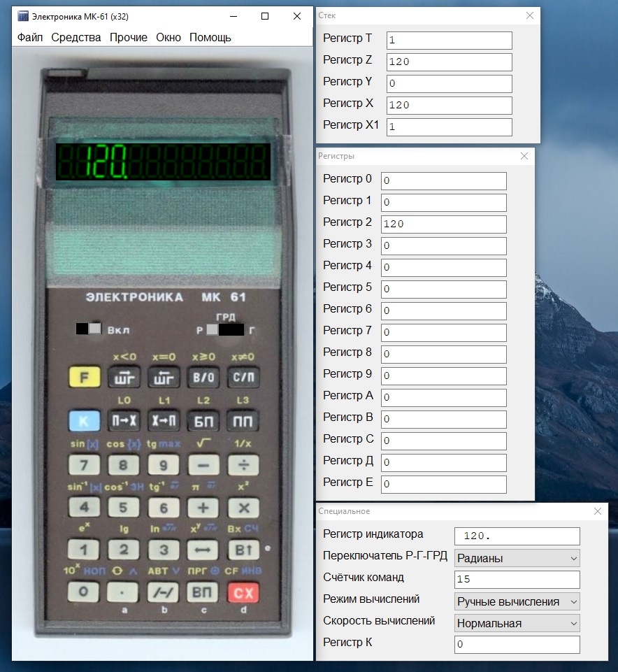Click the decimal point key

[123, 592]
